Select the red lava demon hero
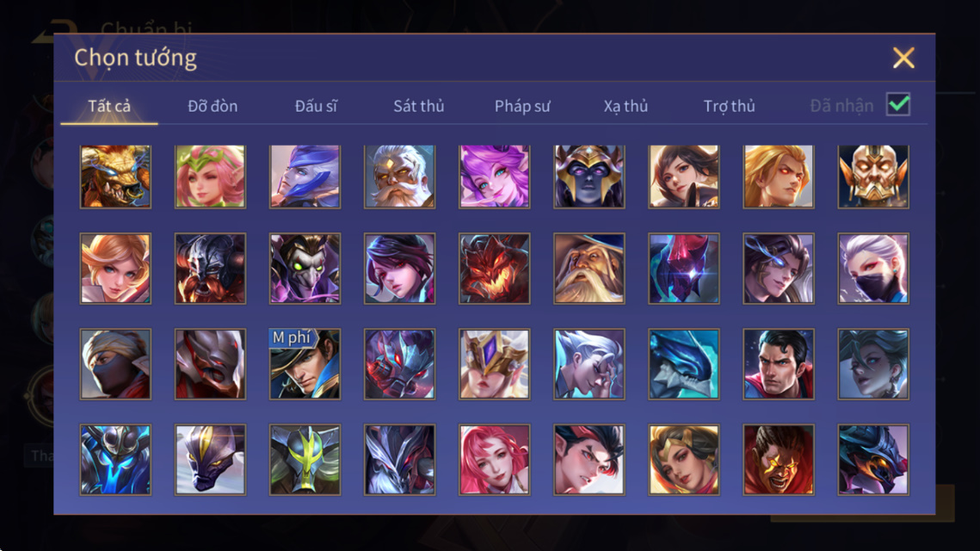Screen dimensions: 980x551 (x=495, y=269)
